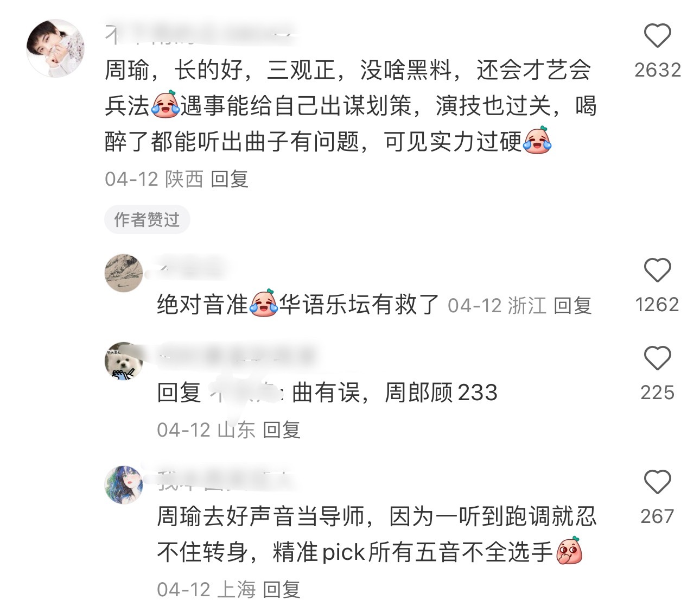Tap heart on the 225-like reply
The height and width of the screenshot is (612, 700).
click(x=657, y=358)
